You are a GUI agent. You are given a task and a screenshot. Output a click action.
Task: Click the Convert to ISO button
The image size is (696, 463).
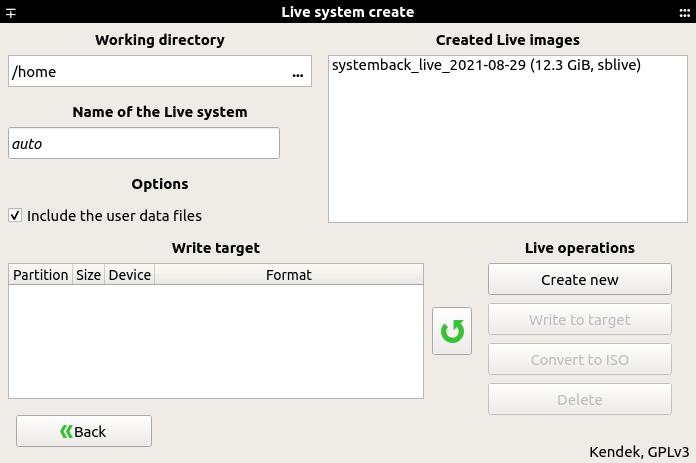pos(580,359)
